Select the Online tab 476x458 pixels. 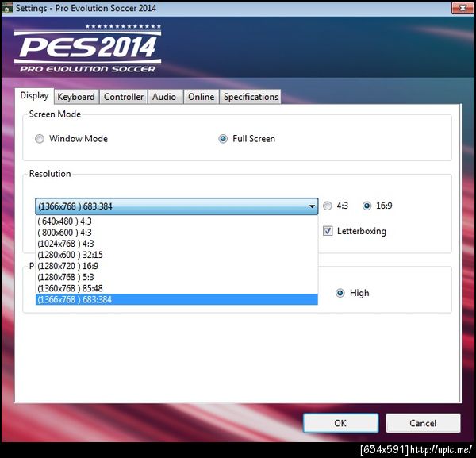[201, 97]
